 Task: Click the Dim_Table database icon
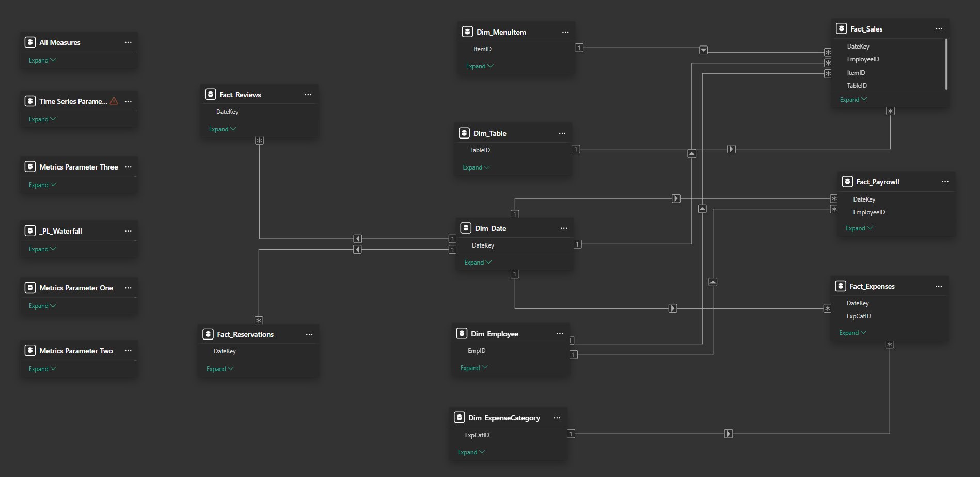[x=465, y=133]
